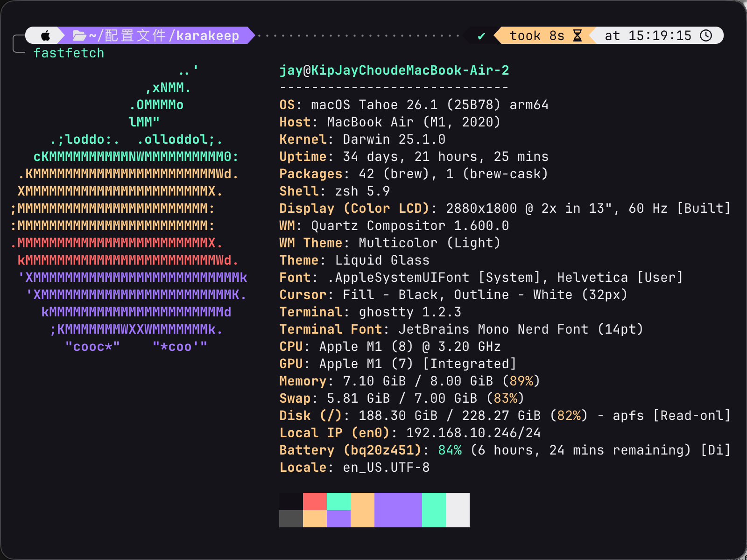Screen dimensions: 747x560
Task: Select the dark gray palette swatch
Action: [x=291, y=518]
